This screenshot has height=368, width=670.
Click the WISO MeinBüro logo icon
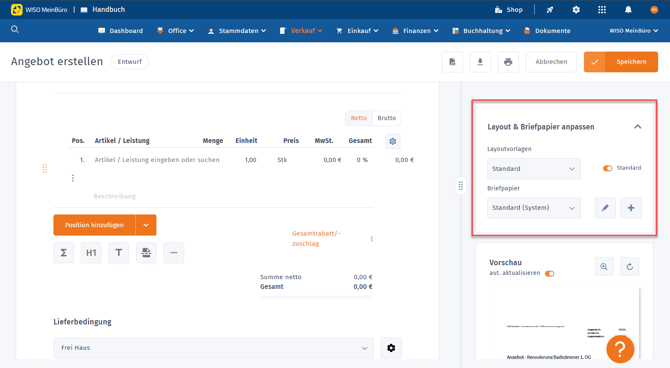[17, 9]
